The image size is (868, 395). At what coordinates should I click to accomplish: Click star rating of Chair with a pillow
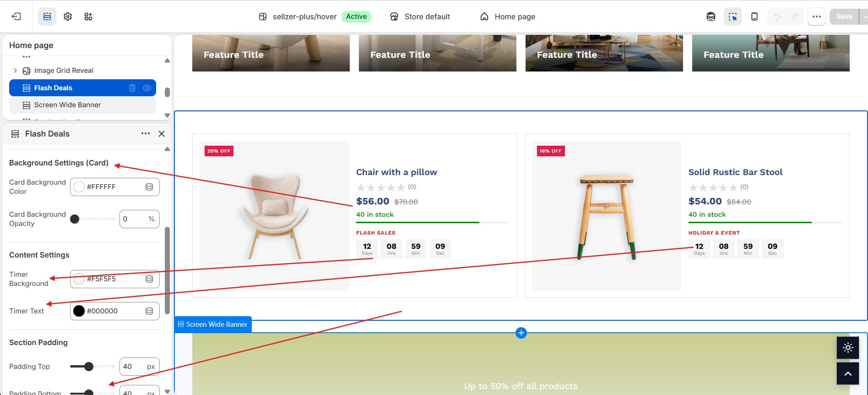pyautogui.click(x=380, y=187)
